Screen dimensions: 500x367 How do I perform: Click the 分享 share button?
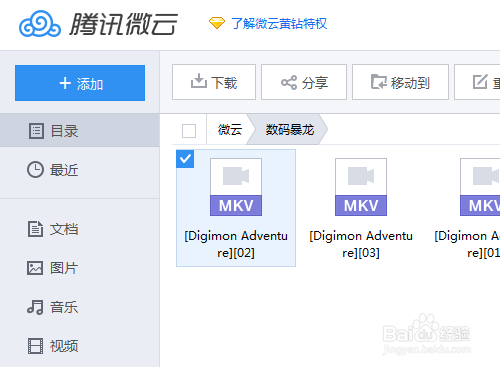(x=304, y=82)
